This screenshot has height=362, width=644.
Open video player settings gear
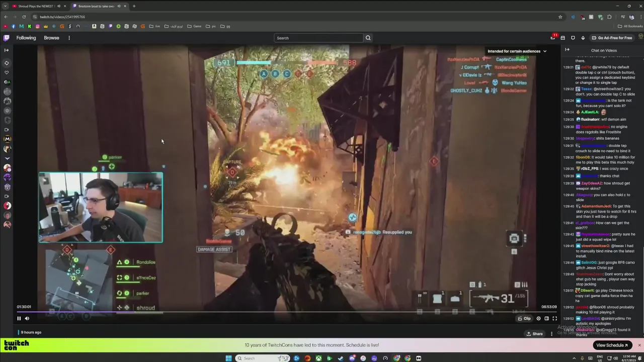538,318
